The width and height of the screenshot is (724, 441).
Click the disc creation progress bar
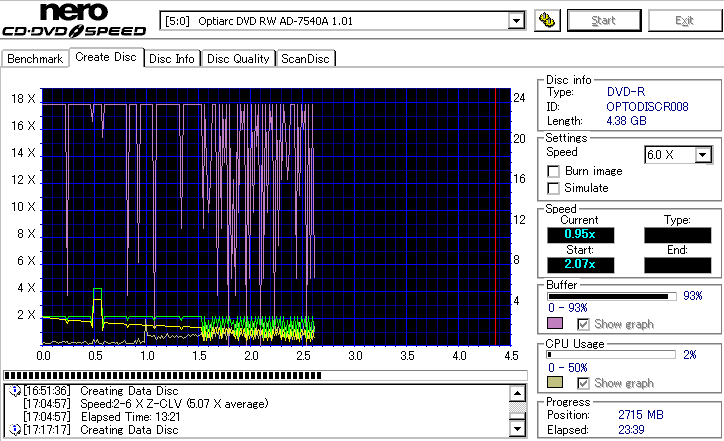(x=265, y=375)
